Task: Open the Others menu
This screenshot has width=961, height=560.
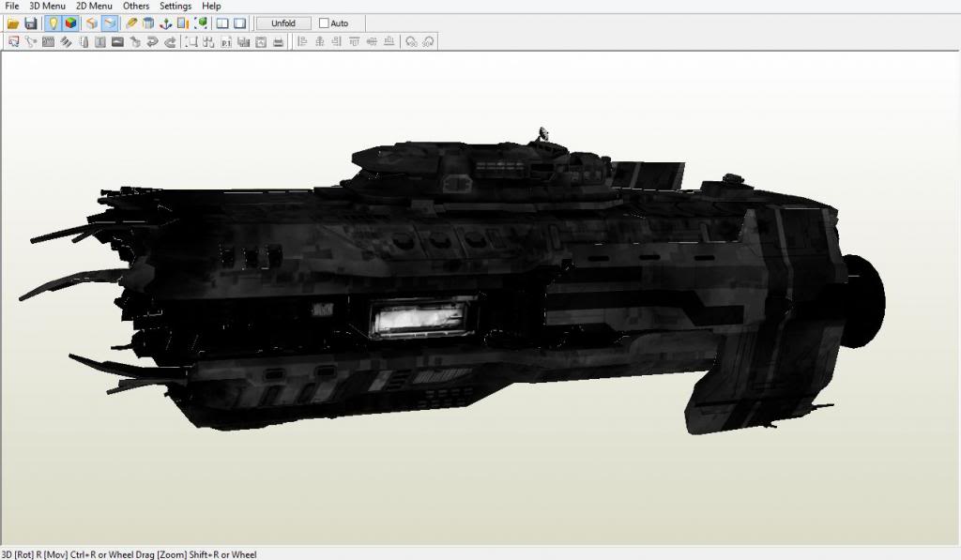Action: (136, 7)
